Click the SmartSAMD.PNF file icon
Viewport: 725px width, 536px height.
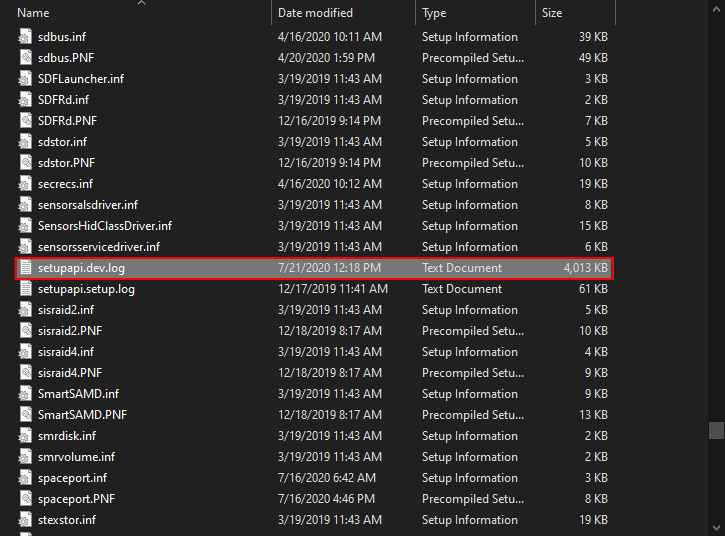tap(25, 415)
